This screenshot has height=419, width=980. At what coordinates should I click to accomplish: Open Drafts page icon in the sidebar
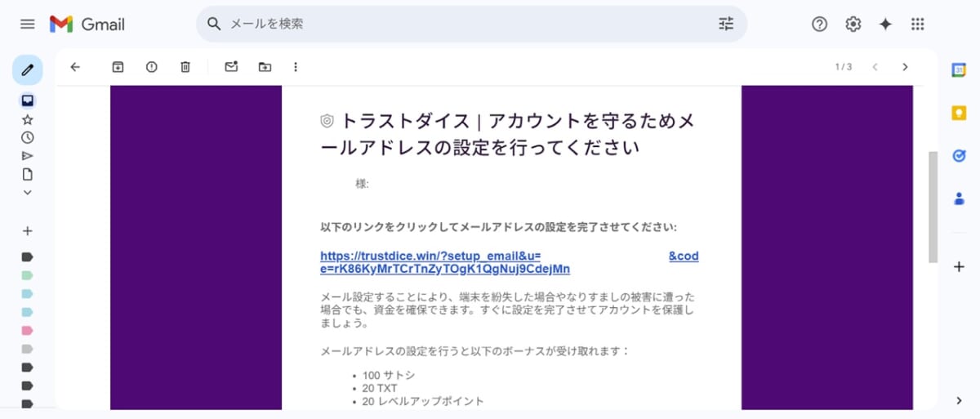click(27, 174)
